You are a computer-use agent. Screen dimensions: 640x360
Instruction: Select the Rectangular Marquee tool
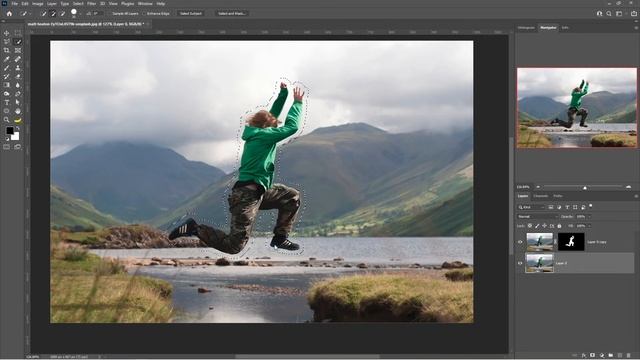[18, 32]
